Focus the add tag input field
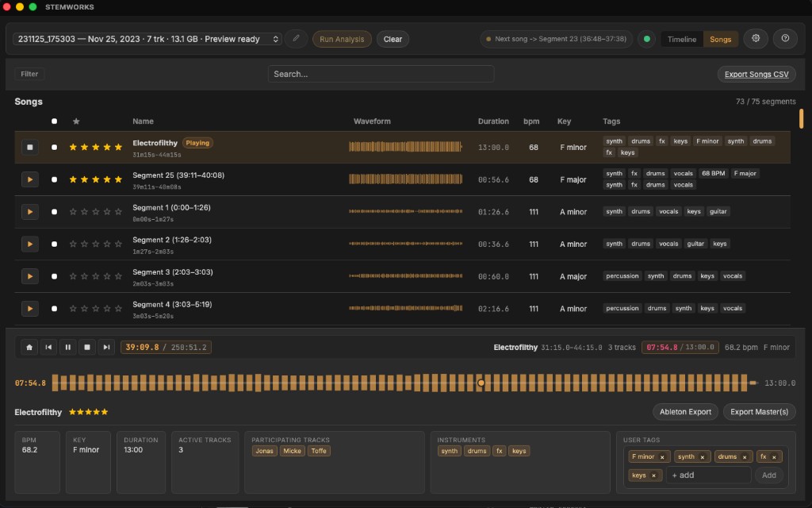 [x=708, y=475]
